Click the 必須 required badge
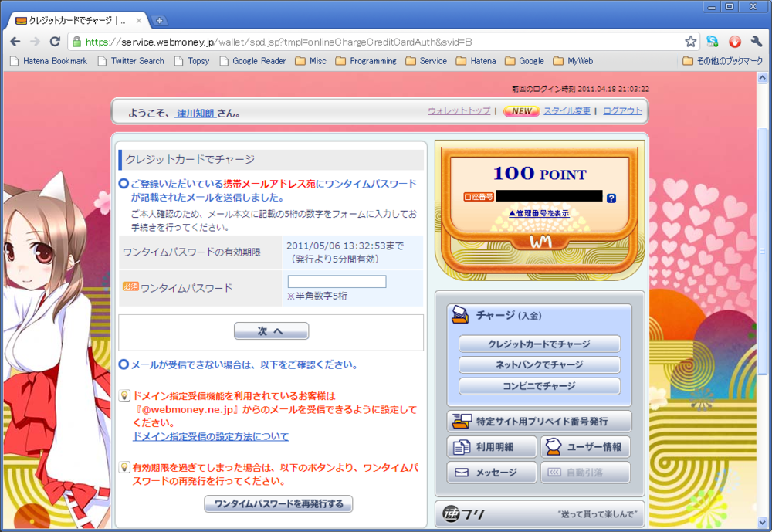This screenshot has width=772, height=532. [130, 286]
